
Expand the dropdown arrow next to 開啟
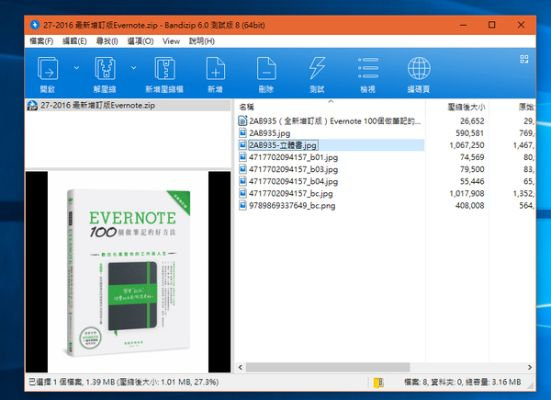(76, 68)
